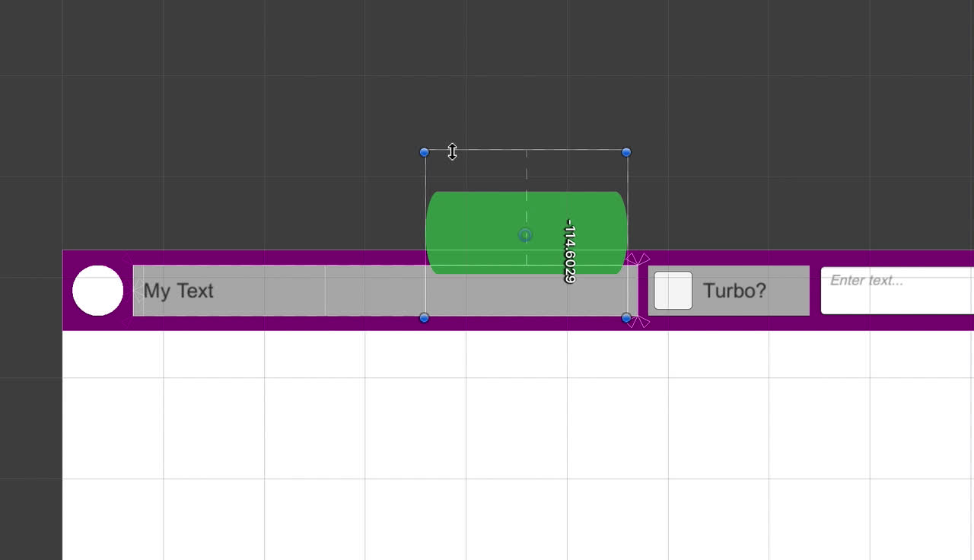The image size is (974, 560).
Task: Toggle the Turbo? checkbox
Action: 673,291
